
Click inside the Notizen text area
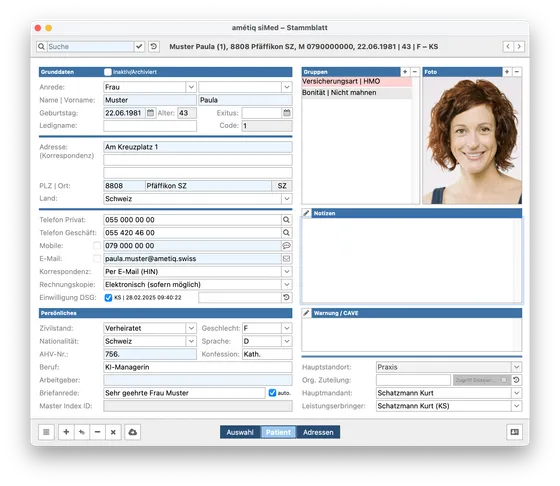point(411,261)
